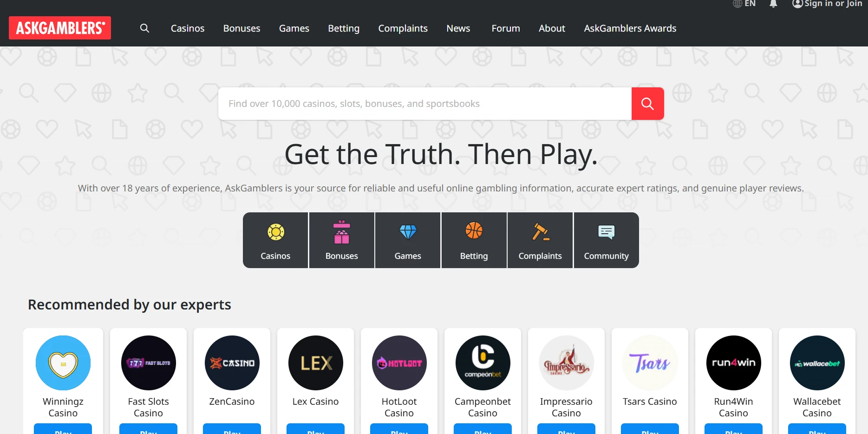Open the Betting tile with basketball icon
The image size is (868, 434).
474,240
